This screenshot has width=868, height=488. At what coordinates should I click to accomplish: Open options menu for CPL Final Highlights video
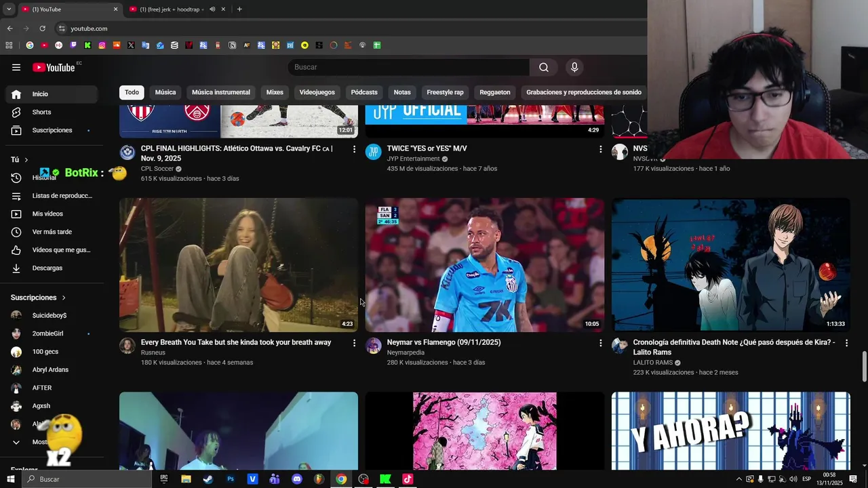[353, 149]
